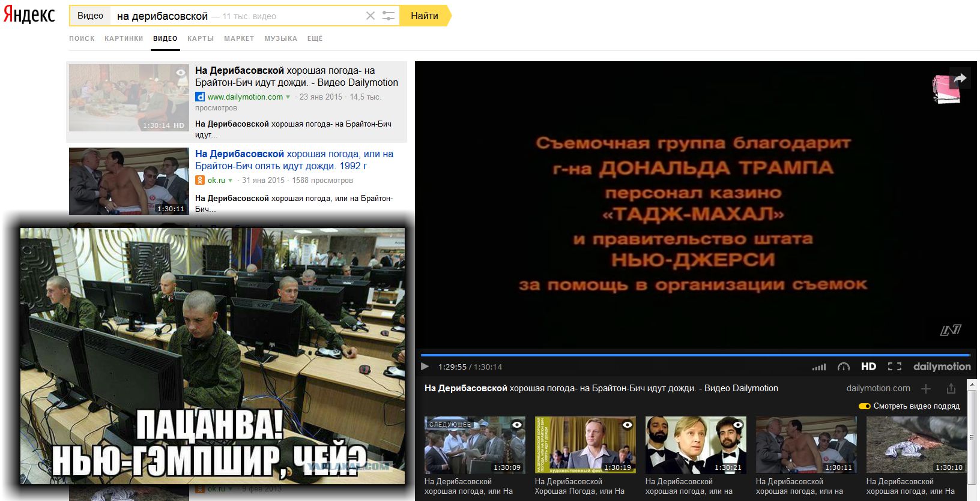Open the 'Видео' search category selector

click(90, 16)
